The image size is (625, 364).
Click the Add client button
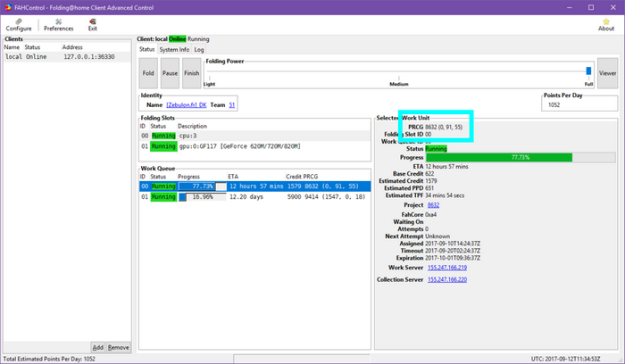(97, 347)
